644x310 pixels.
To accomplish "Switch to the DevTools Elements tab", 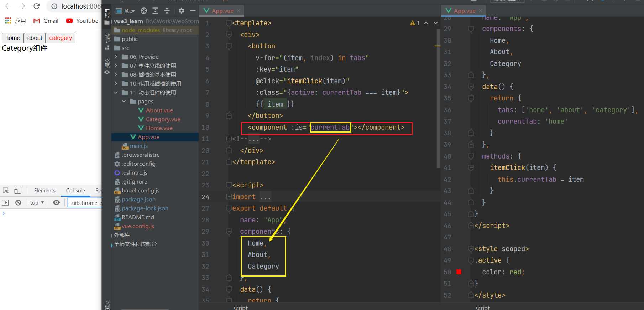I will [x=44, y=191].
